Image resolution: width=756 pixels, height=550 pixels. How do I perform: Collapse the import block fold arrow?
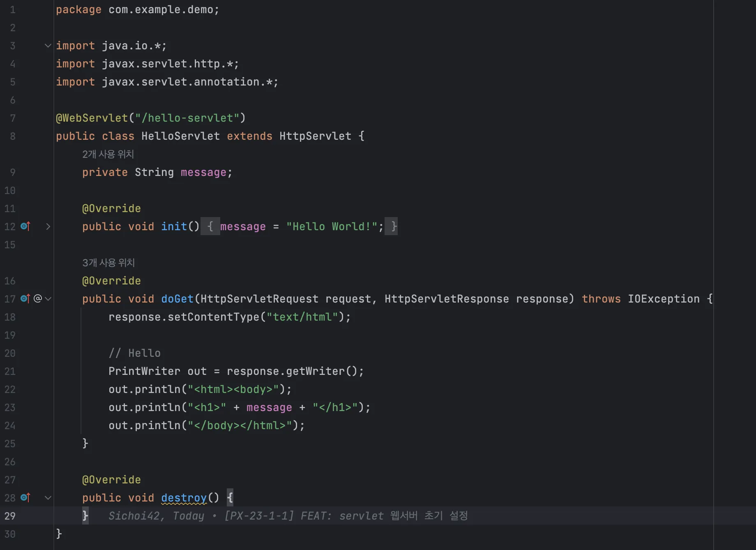click(48, 46)
